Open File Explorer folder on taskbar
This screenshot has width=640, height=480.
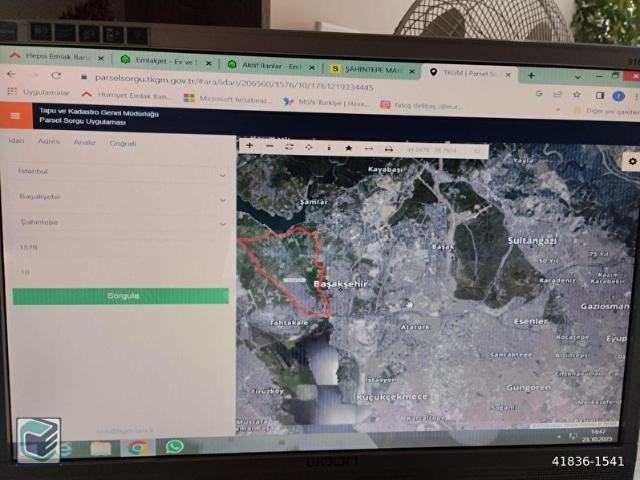(x=101, y=448)
